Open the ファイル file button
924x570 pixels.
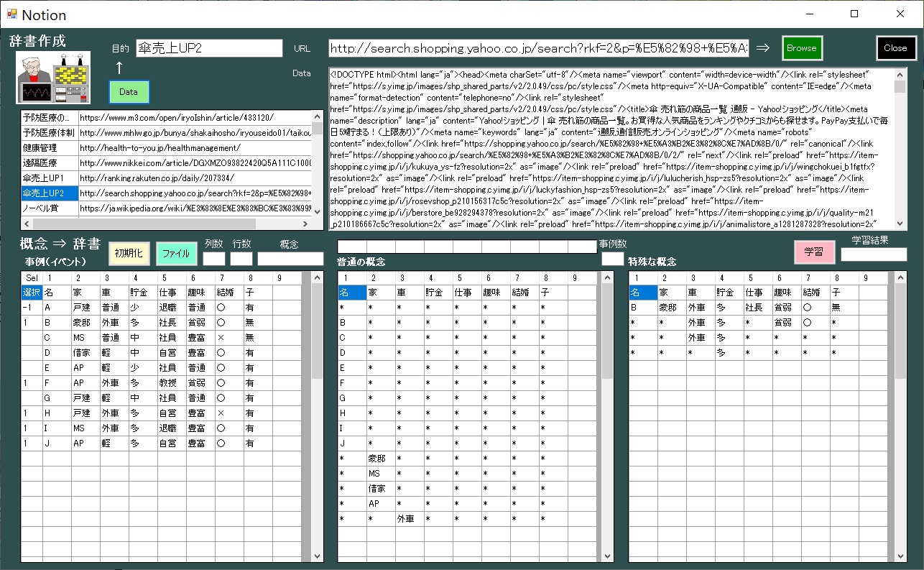(x=175, y=253)
